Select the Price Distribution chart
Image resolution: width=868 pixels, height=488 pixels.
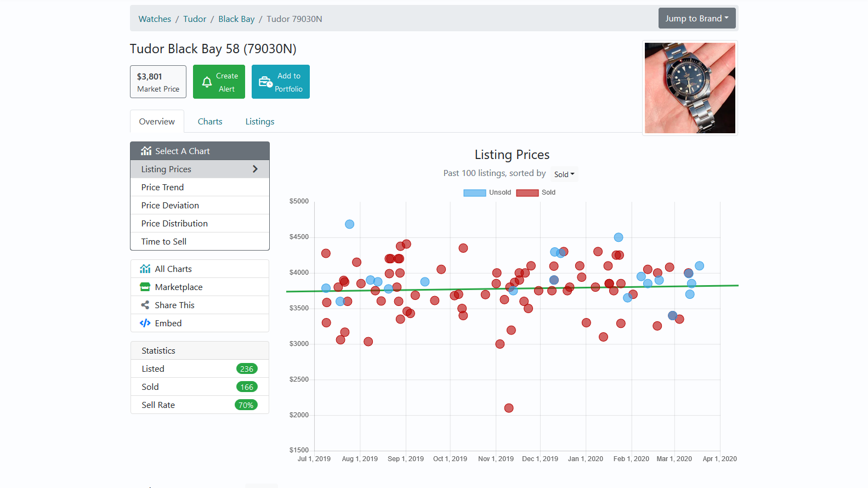200,223
